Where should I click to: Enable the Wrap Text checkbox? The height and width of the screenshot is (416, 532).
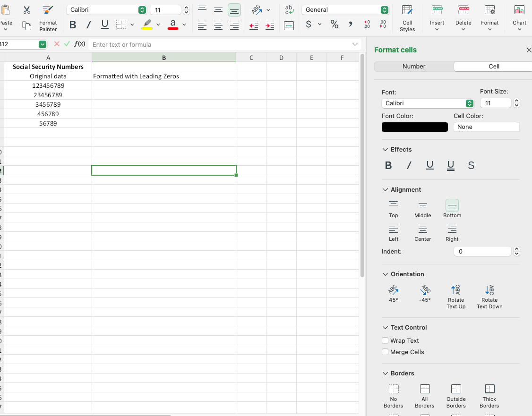(385, 340)
